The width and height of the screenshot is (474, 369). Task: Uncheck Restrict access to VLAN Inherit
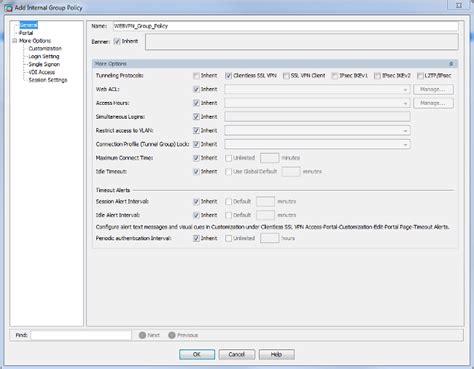196,130
